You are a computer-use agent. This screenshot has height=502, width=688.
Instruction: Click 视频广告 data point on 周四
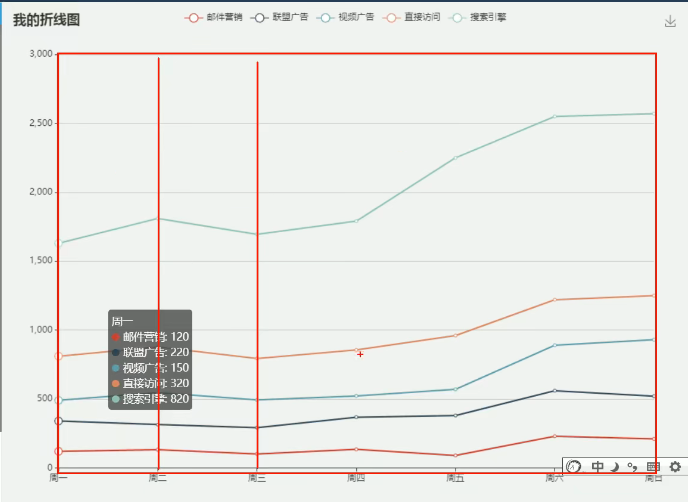pyautogui.click(x=356, y=396)
